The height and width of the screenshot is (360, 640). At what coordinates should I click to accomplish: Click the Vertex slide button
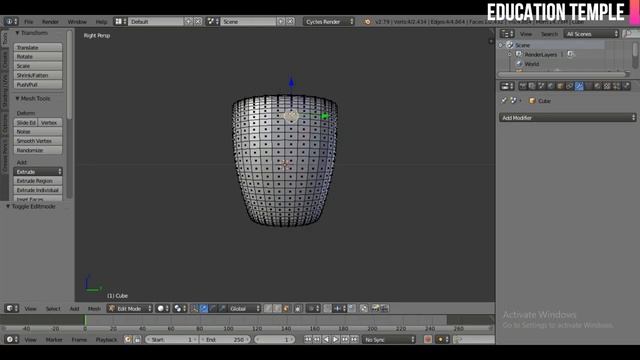click(50, 122)
